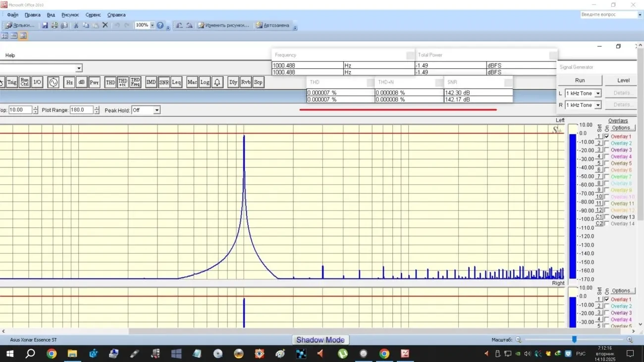
Task: Click the Run button in Signal Generator
Action: click(580, 80)
